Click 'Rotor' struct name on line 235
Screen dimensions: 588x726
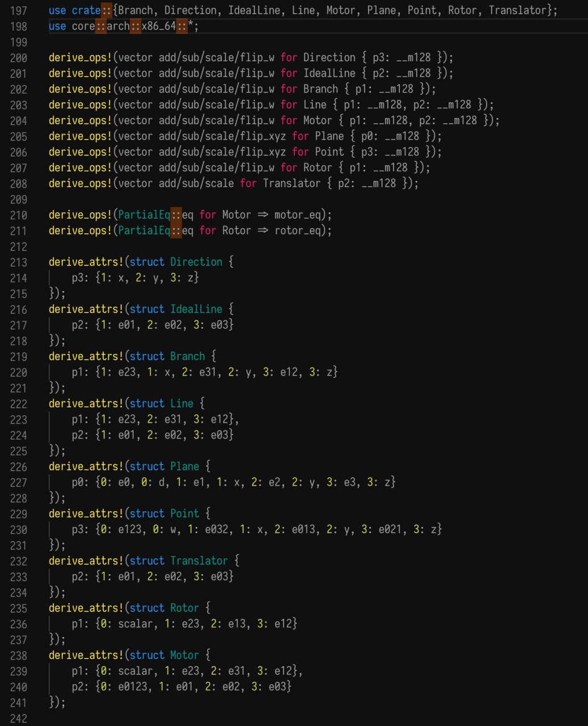click(x=185, y=609)
